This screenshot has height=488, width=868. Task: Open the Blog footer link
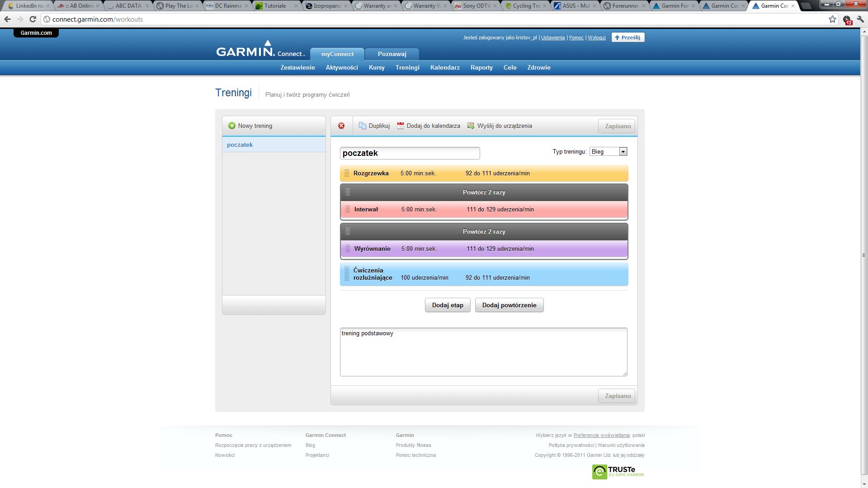tap(310, 446)
